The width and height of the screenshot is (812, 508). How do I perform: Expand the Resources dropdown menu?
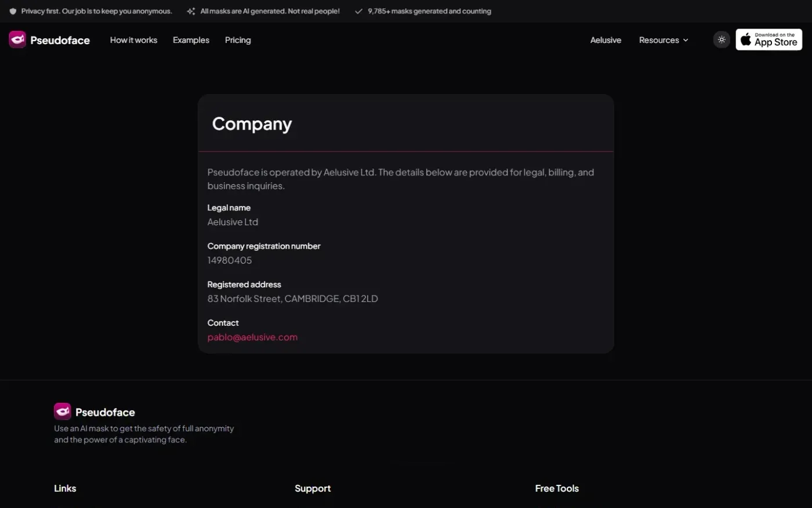coord(664,40)
